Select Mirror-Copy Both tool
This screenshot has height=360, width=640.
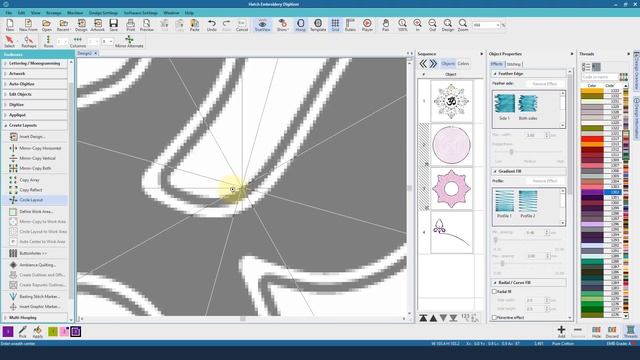(30, 168)
